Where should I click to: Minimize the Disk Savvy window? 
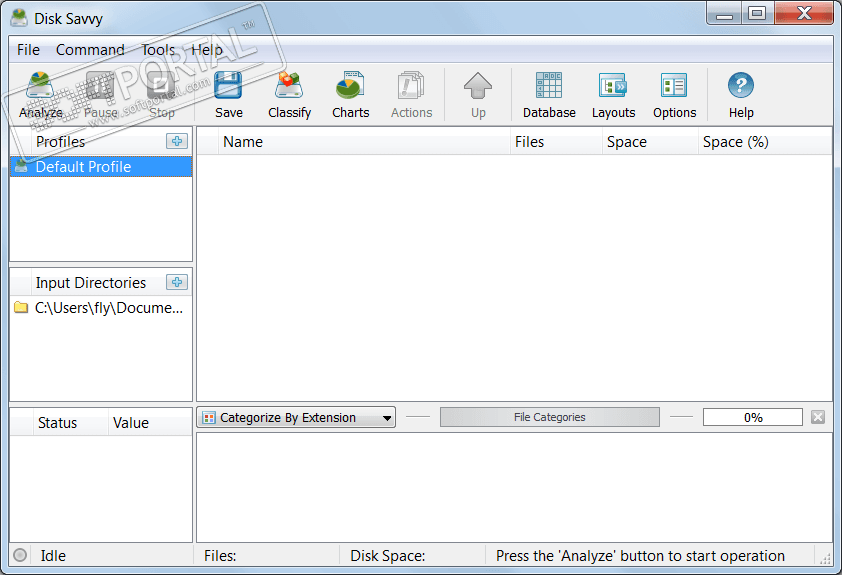click(x=724, y=13)
